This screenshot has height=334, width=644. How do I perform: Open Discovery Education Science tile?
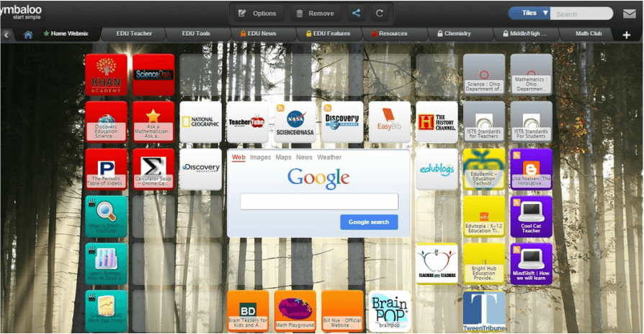pyautogui.click(x=106, y=122)
